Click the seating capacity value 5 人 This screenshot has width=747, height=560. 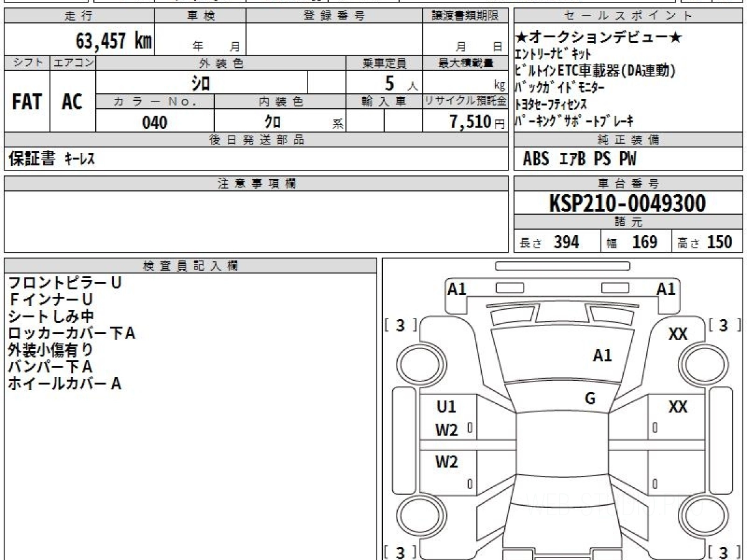point(400,82)
